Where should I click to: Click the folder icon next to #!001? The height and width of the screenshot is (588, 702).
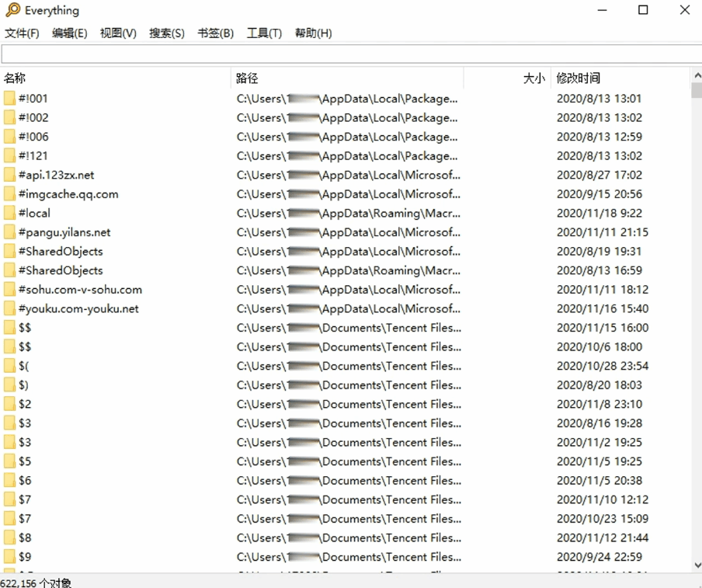click(9, 99)
